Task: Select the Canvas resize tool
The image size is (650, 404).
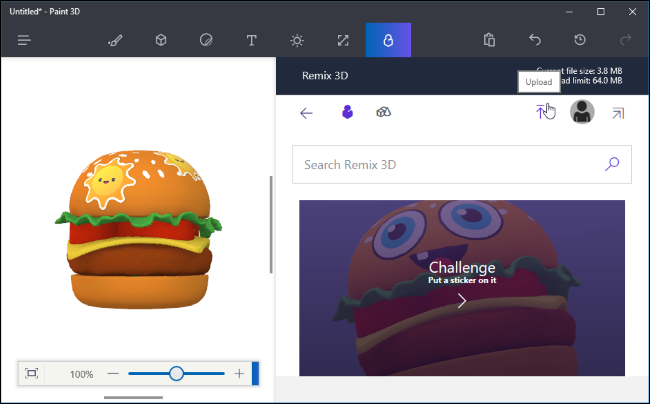Action: tap(343, 40)
